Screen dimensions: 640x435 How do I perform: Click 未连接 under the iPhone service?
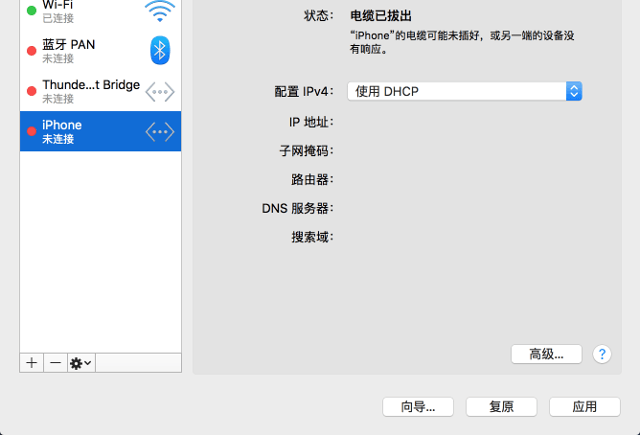pyautogui.click(x=58, y=139)
